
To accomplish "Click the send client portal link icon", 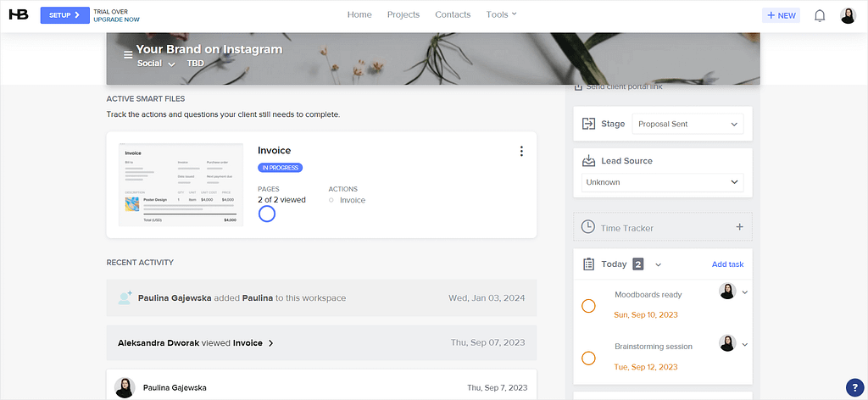I will click(578, 86).
